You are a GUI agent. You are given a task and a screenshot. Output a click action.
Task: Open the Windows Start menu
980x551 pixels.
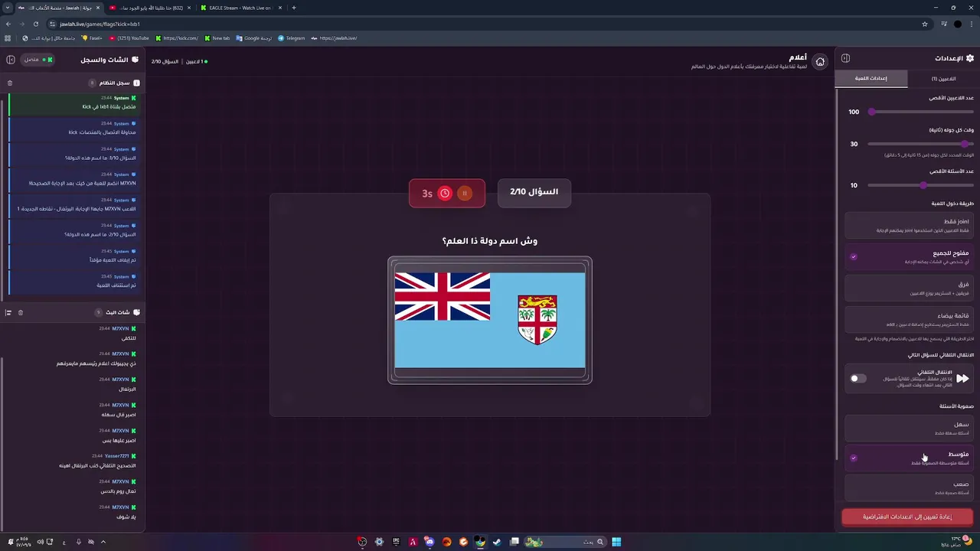616,542
